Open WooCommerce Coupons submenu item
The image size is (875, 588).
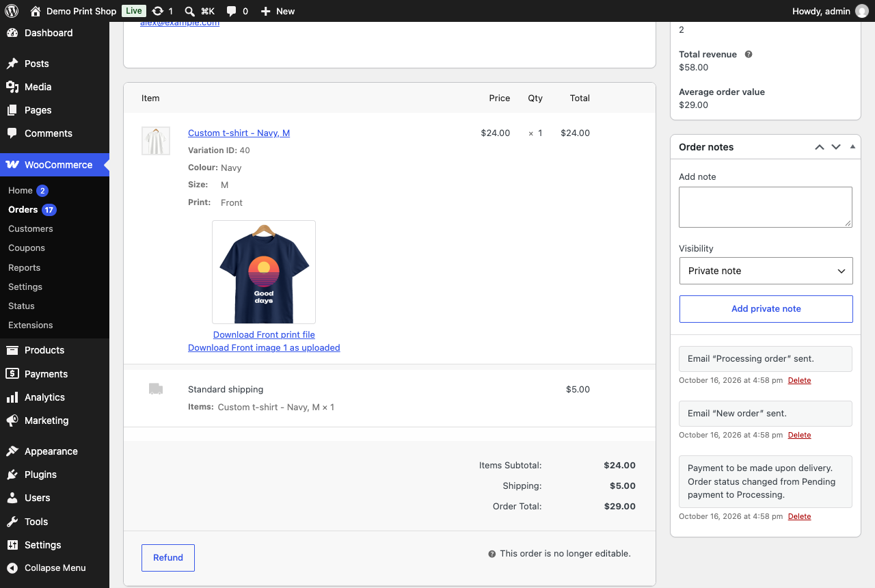coord(27,248)
